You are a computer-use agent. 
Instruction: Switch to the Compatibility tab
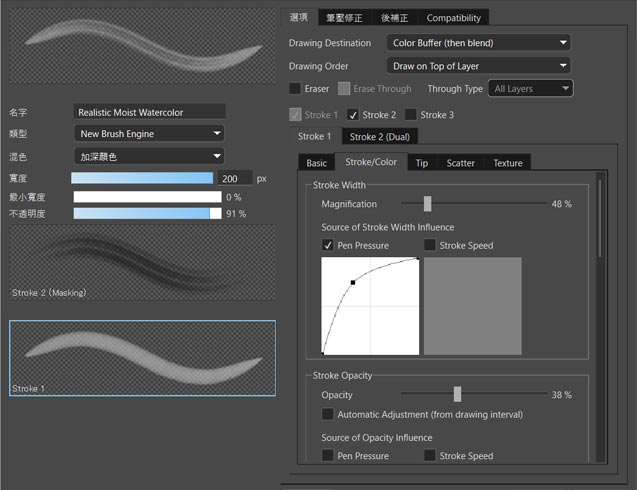coord(453,17)
